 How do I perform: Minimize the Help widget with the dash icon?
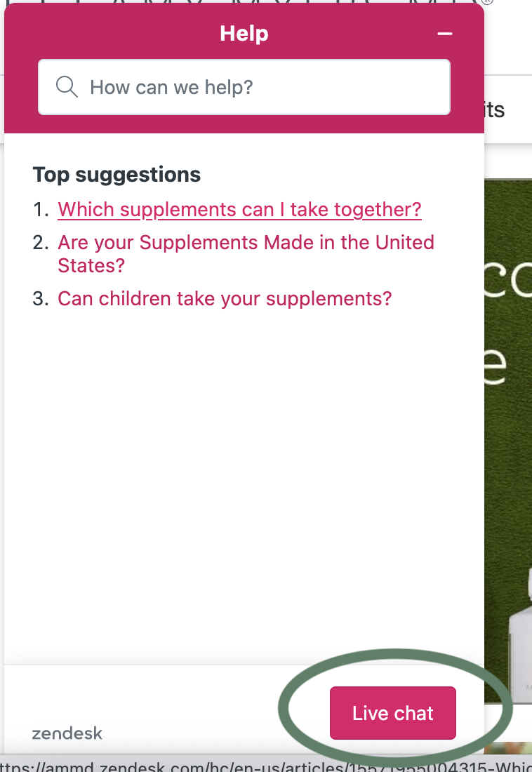444,34
